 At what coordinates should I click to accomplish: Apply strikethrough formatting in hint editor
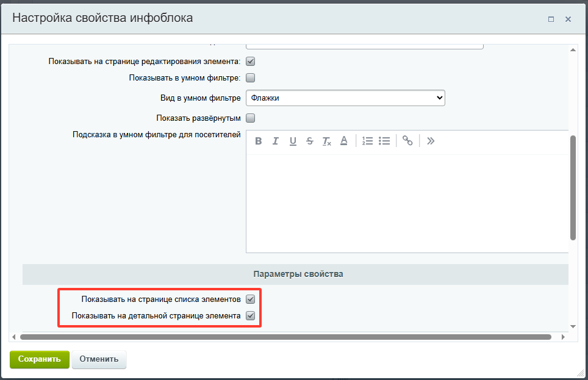pyautogui.click(x=310, y=141)
